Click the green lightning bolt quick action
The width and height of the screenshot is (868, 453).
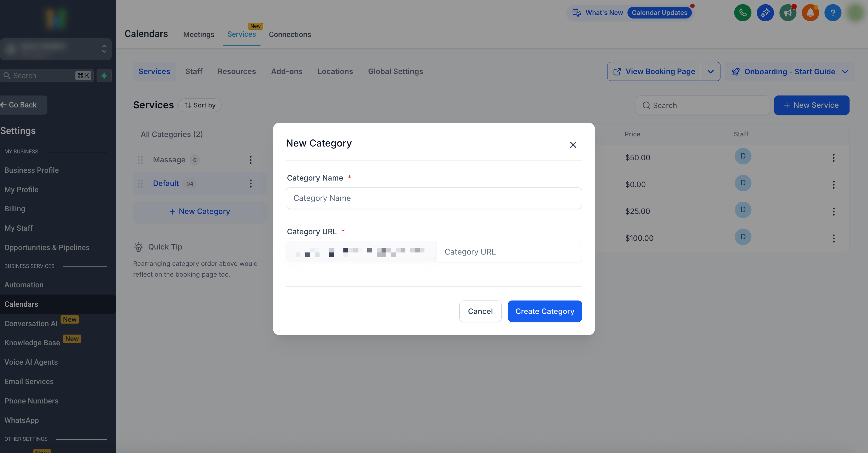[104, 75]
